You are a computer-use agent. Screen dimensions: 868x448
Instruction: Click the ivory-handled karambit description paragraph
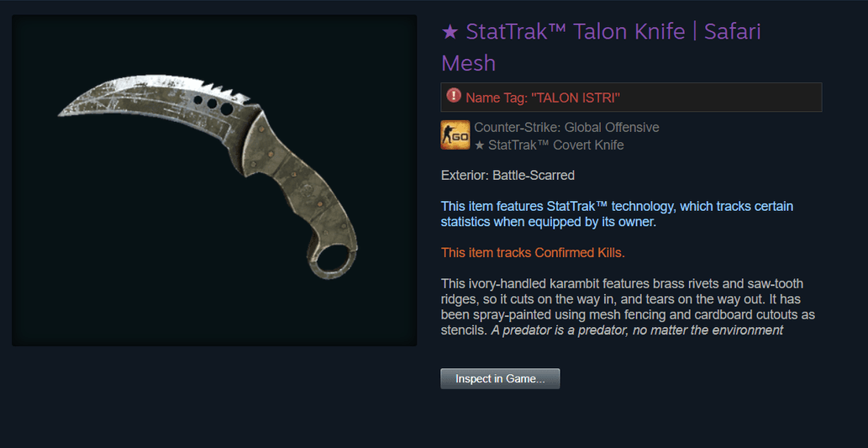[x=628, y=308]
